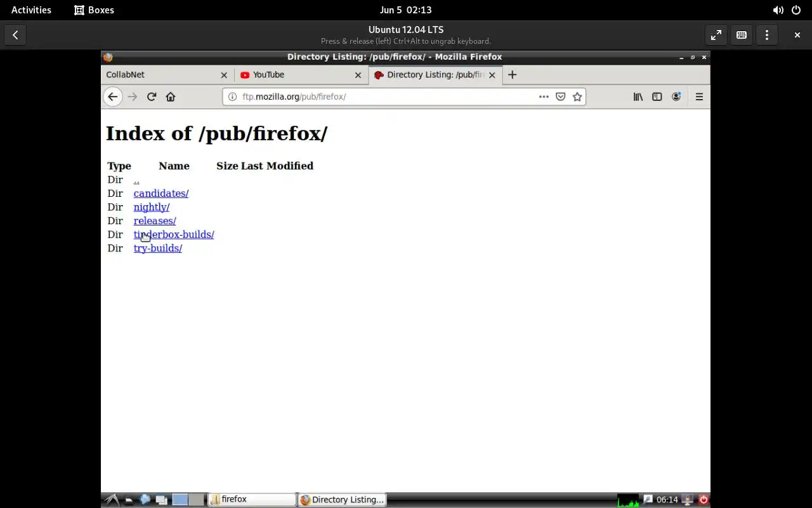Viewport: 812px width, 508px height.
Task: Click the Index of /pub/firefox/ heading
Action: (x=216, y=133)
